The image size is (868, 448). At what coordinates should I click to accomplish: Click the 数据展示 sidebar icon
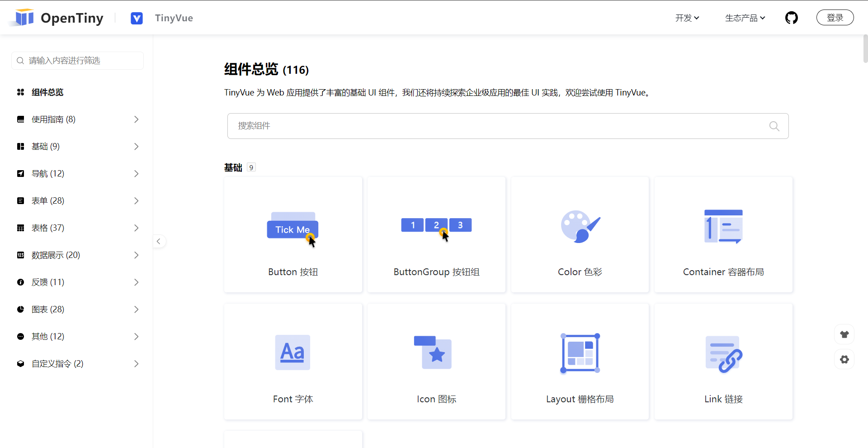tap(20, 255)
